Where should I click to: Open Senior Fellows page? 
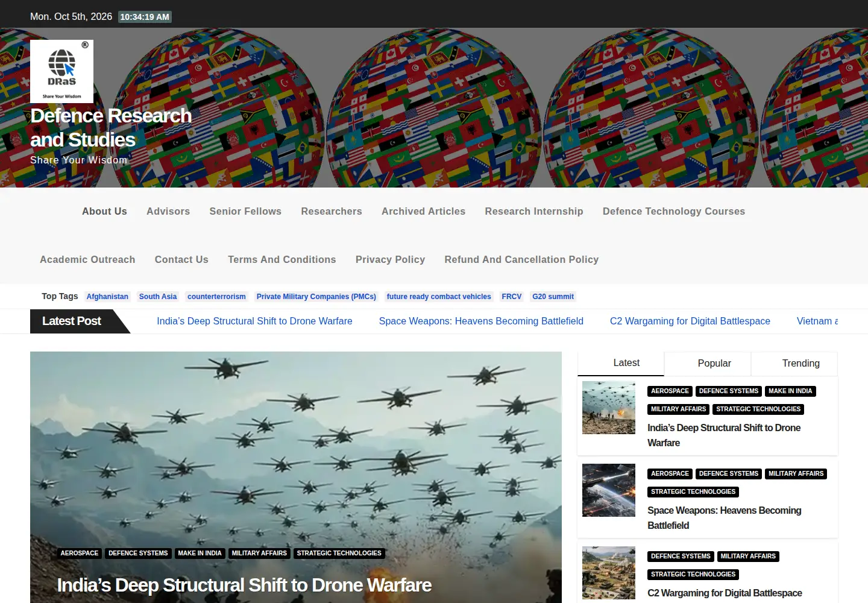click(245, 212)
